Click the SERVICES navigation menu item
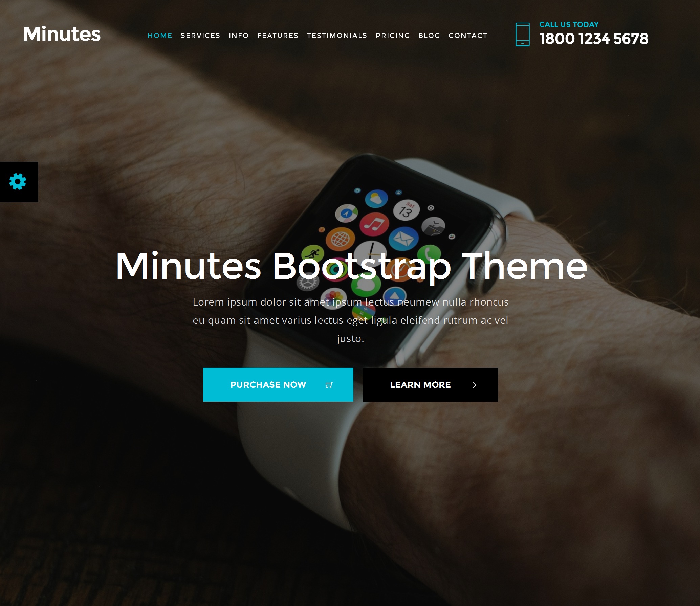 200,35
